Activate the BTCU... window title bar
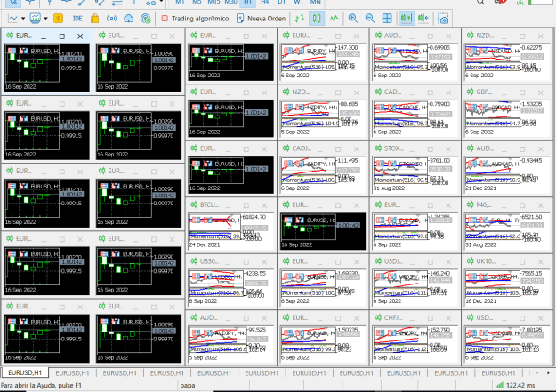This screenshot has width=556, height=392. click(230, 204)
